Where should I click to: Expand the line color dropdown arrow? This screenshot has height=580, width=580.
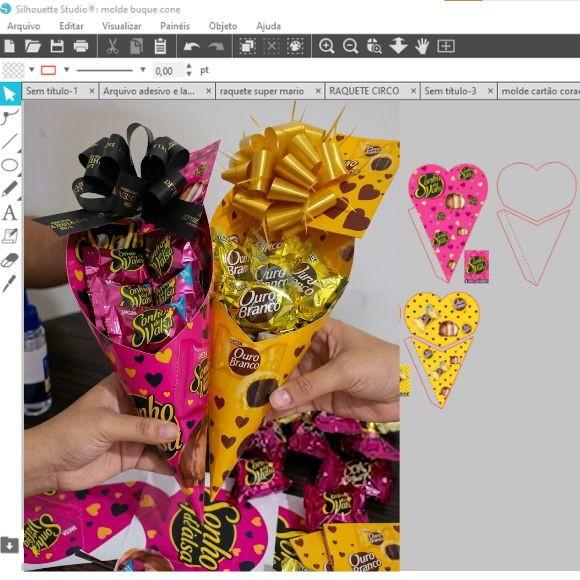tap(67, 70)
